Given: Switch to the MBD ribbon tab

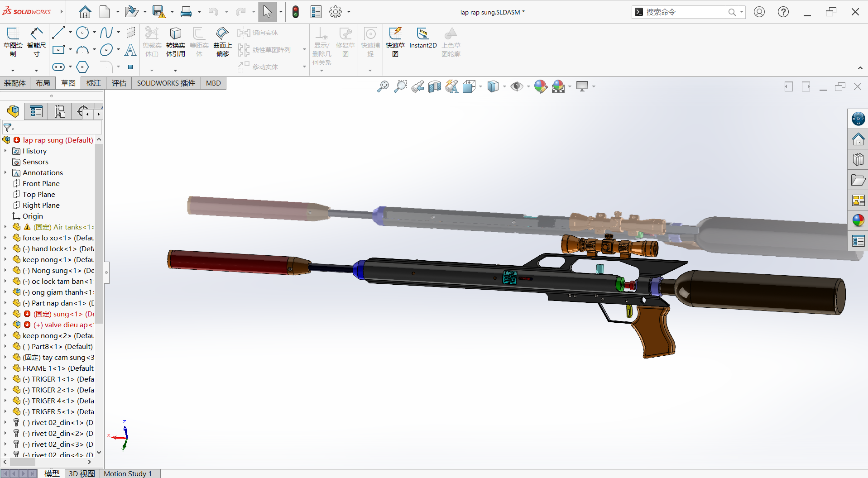Looking at the screenshot, I should pos(213,83).
